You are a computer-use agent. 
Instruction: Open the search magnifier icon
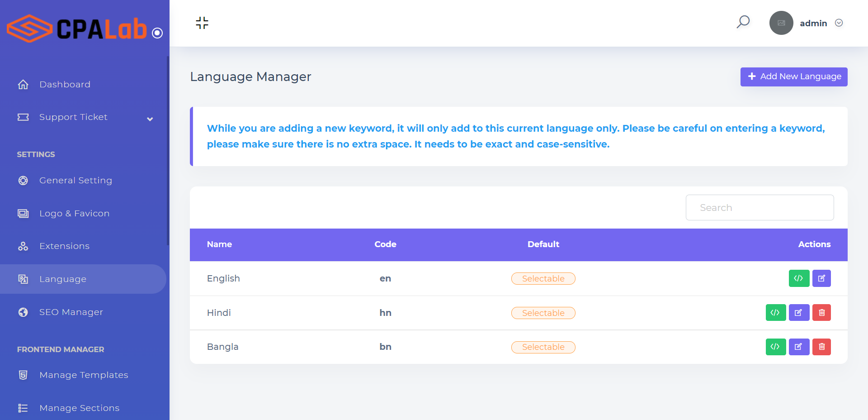pos(743,22)
